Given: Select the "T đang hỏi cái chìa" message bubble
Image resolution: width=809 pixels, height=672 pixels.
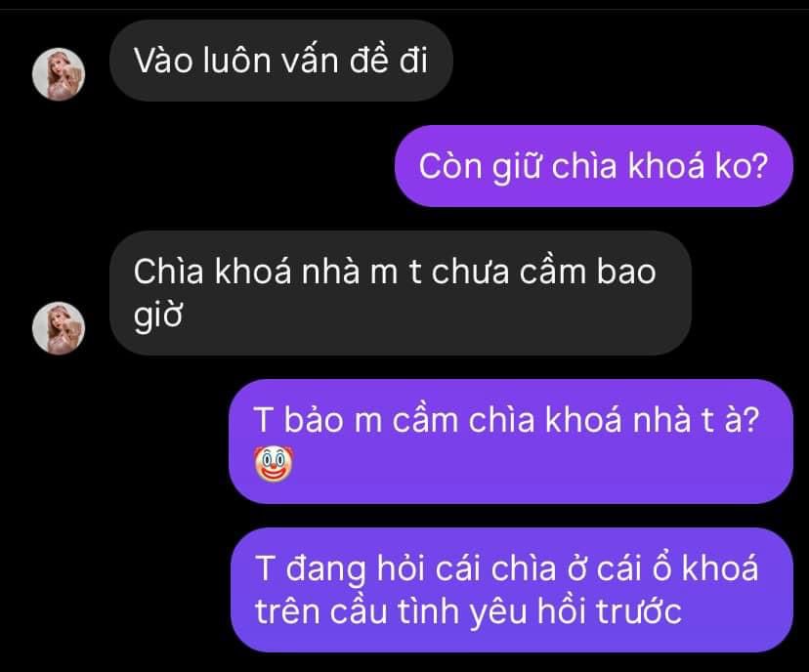Looking at the screenshot, I should (x=511, y=590).
